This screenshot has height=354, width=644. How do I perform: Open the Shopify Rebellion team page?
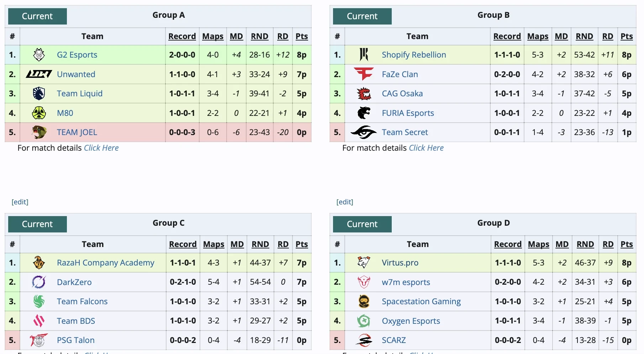pyautogui.click(x=414, y=55)
